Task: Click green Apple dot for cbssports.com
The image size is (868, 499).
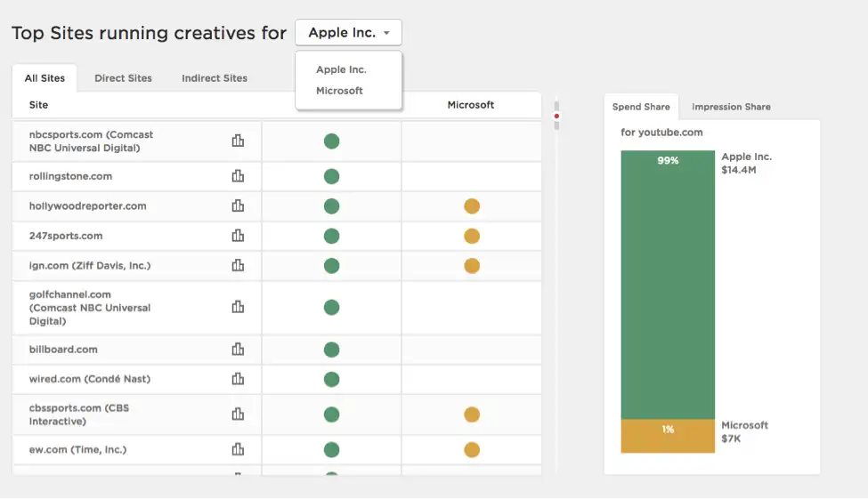Action: point(331,414)
